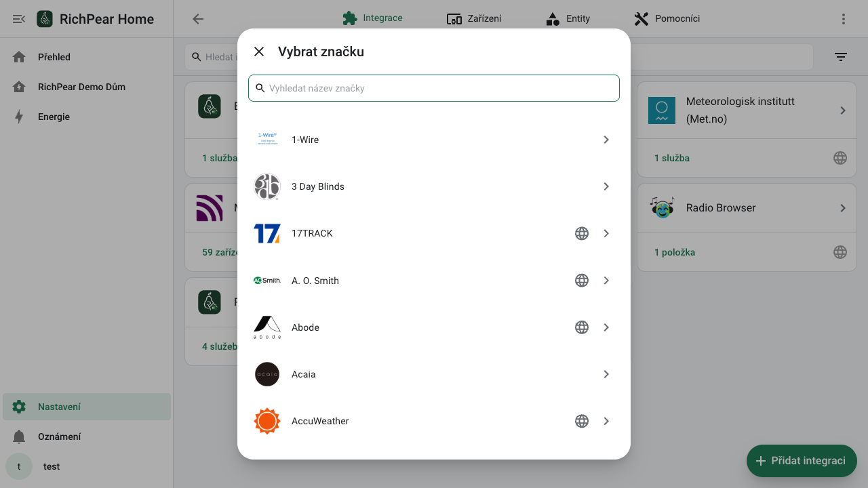This screenshot has height=488, width=868.
Task: Click the globe icon on the Radio Browser card
Action: tap(840, 252)
